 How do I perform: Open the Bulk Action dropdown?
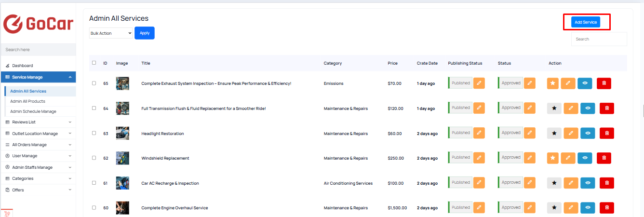point(111,33)
